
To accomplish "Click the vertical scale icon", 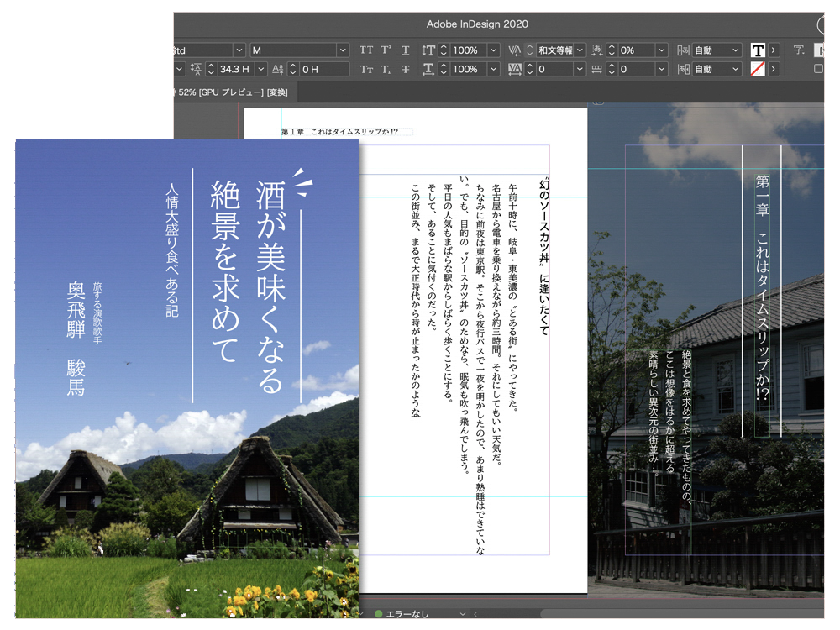I will click(x=428, y=50).
